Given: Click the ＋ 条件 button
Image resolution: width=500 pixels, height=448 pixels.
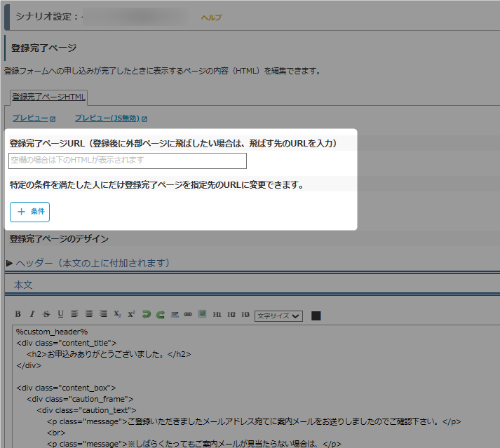Looking at the screenshot, I should point(30,212).
